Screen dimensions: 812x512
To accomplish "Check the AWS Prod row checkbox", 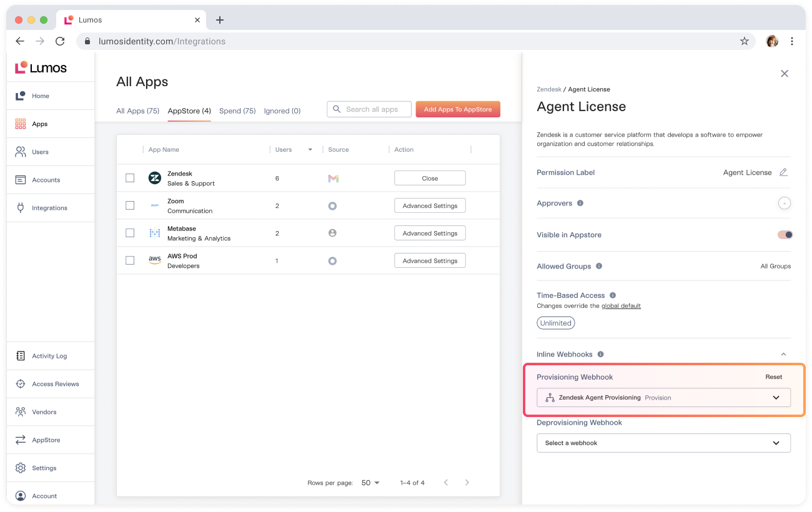I will point(130,260).
